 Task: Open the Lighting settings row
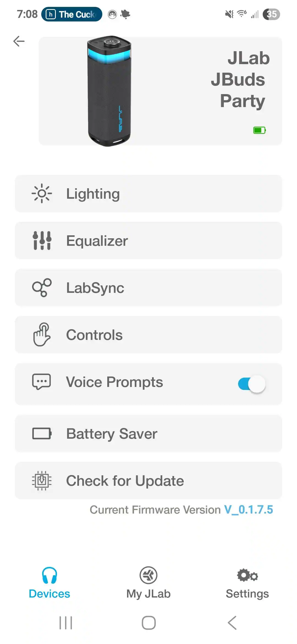click(x=148, y=193)
